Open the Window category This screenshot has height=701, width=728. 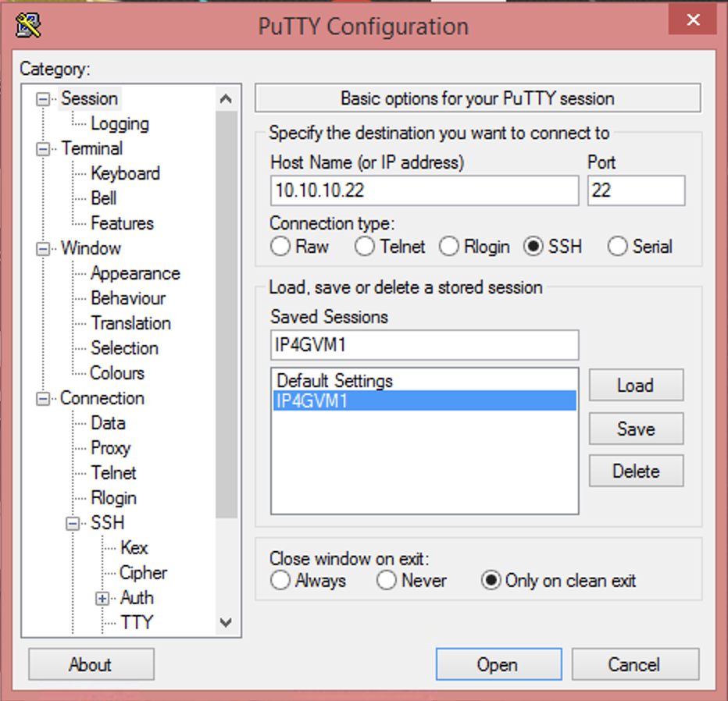[x=91, y=248]
